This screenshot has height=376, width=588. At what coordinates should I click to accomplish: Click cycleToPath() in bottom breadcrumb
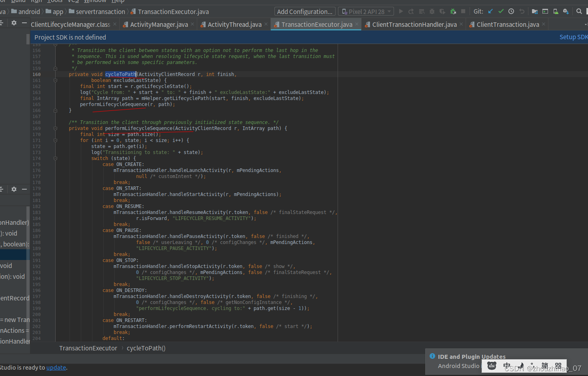[x=146, y=348]
